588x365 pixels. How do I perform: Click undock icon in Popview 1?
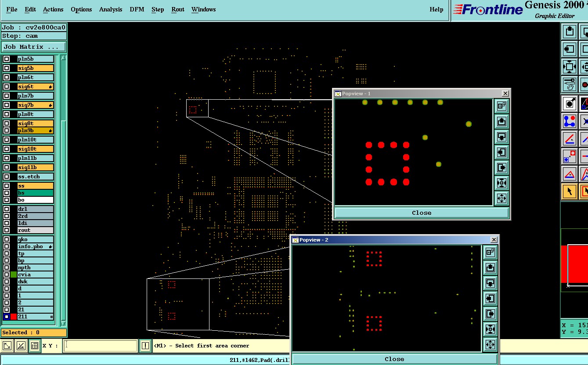pos(501,106)
